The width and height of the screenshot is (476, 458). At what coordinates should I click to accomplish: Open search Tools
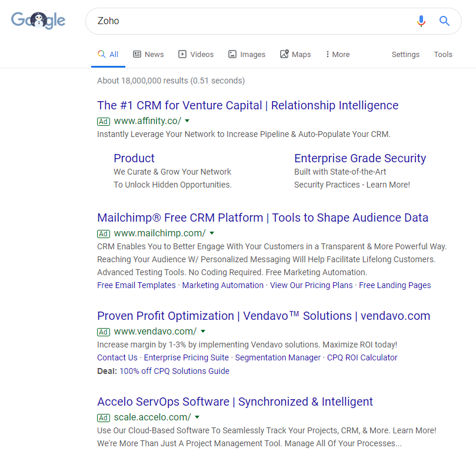tap(443, 54)
